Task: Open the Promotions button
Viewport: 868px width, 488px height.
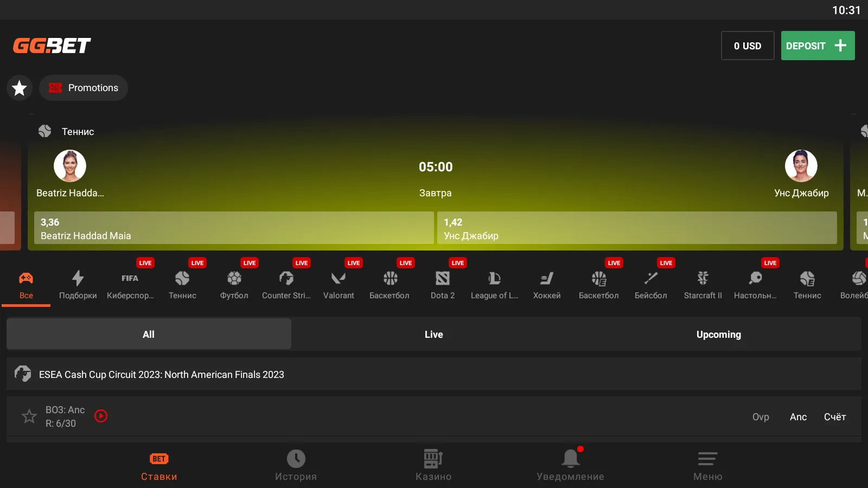Action: click(x=84, y=88)
